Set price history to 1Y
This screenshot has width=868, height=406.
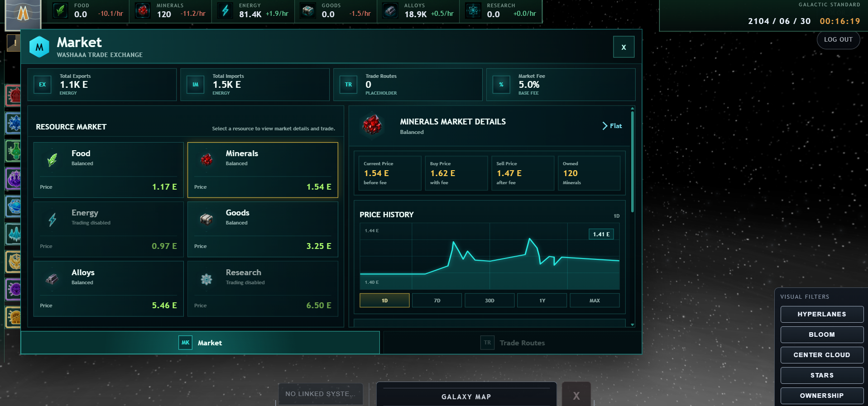[542, 301]
